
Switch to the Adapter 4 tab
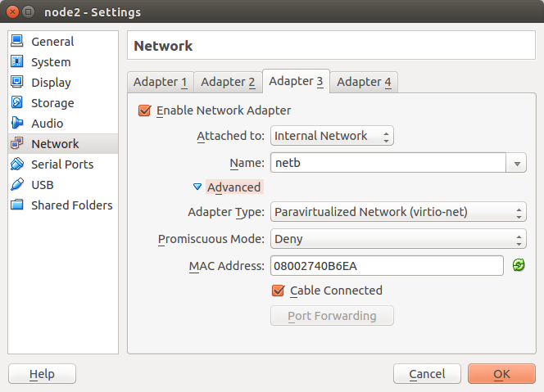(x=364, y=82)
